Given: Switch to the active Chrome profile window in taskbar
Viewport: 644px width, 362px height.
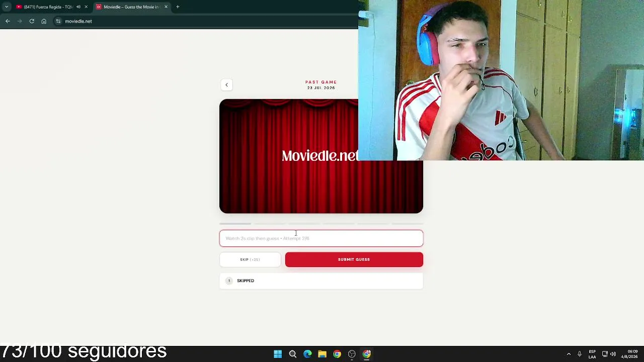Looking at the screenshot, I should (x=367, y=354).
